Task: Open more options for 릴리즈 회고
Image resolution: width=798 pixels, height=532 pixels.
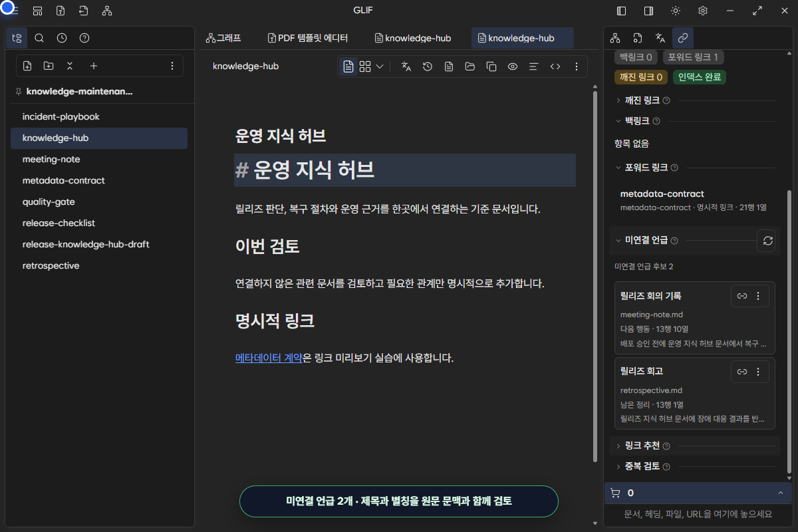Action: [x=759, y=372]
